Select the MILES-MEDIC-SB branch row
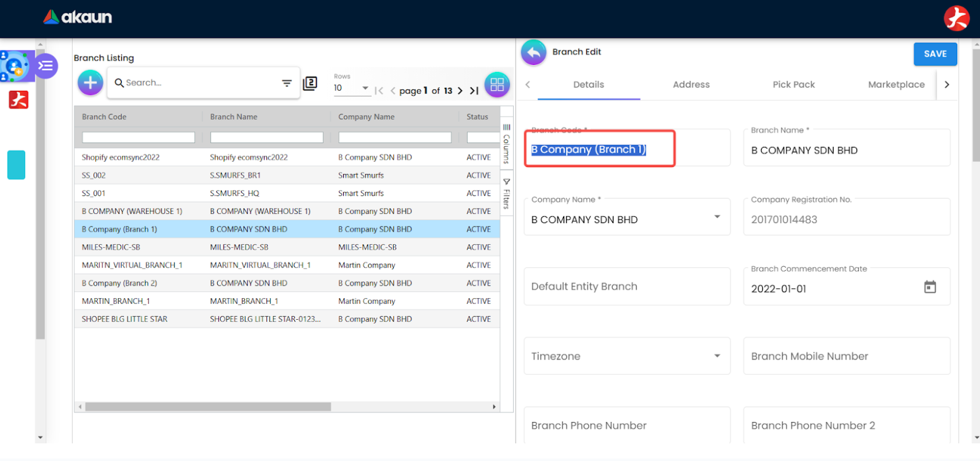Viewport: 980px width, 461px height. [x=189, y=247]
